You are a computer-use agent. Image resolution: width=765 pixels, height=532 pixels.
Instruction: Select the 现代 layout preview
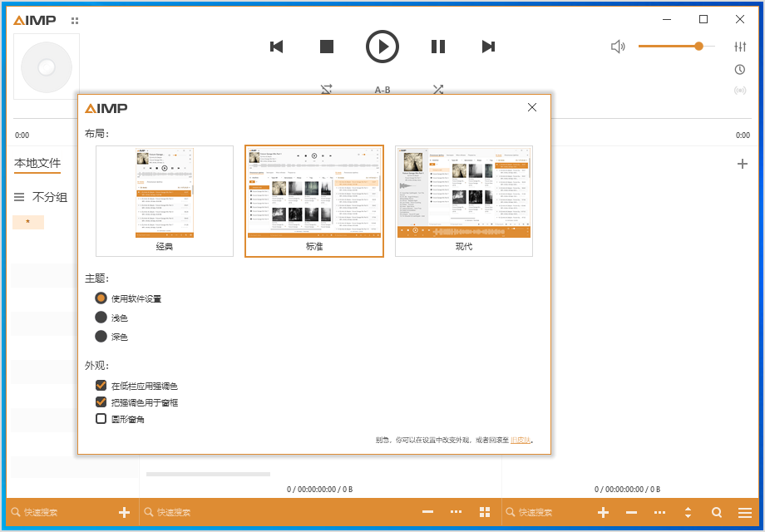pos(464,199)
